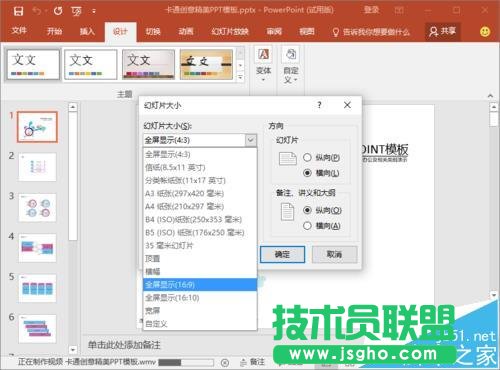Select slide 3 thumbnail

tap(37, 208)
